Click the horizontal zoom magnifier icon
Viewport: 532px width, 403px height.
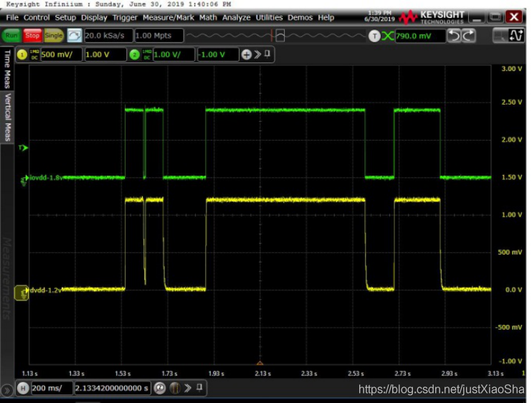point(159,388)
